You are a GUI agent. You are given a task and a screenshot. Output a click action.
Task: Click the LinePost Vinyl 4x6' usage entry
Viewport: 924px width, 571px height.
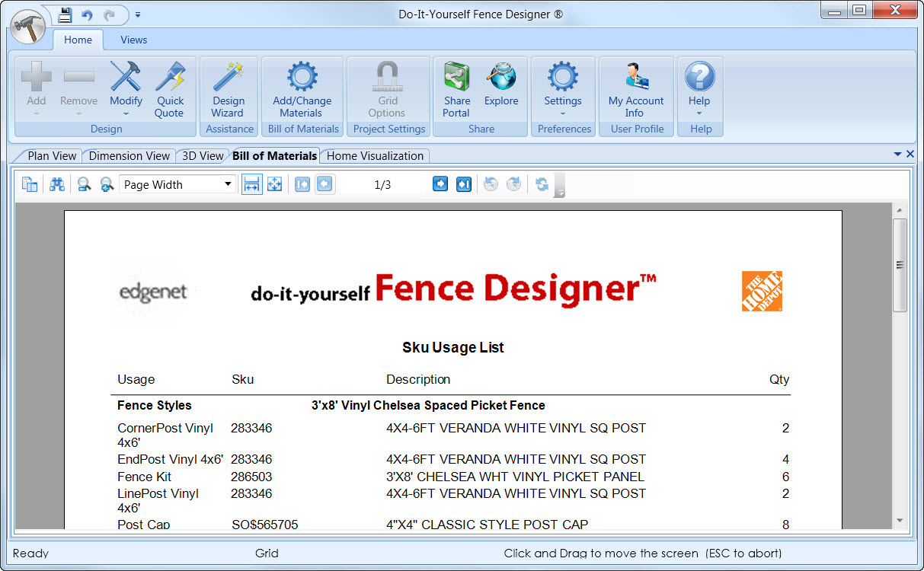point(158,500)
